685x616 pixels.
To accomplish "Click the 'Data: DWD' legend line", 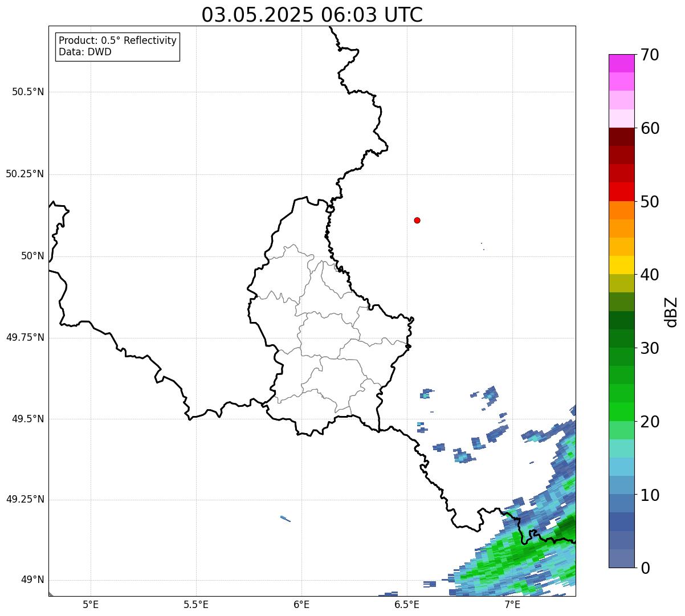I will (x=85, y=52).
